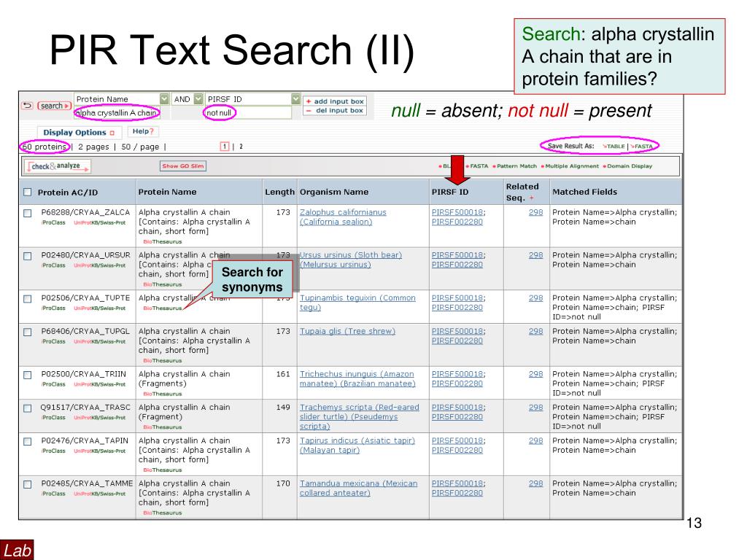Open UniProtKB/Swiss-Prot for CRYAA_TAPIN
747x560 pixels.
point(99,451)
